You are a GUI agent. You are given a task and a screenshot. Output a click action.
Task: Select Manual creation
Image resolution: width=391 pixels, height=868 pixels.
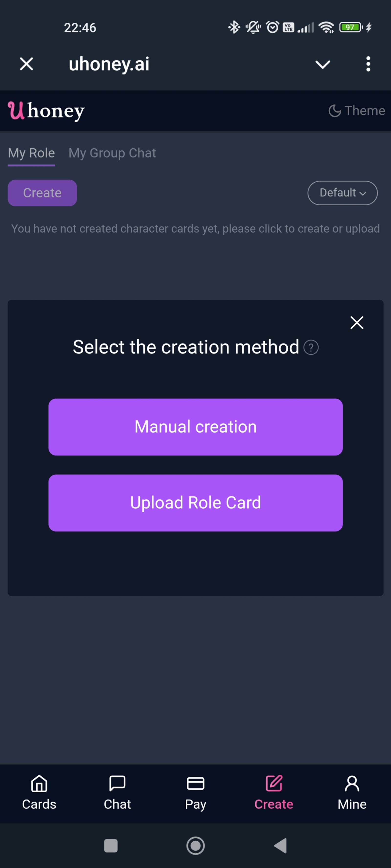(x=195, y=426)
